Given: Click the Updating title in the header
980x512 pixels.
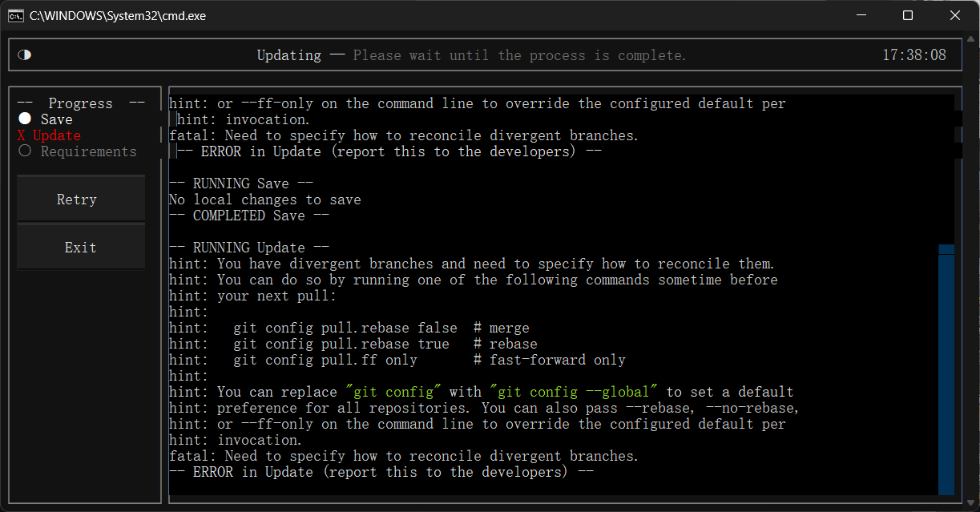Looking at the screenshot, I should tap(288, 55).
